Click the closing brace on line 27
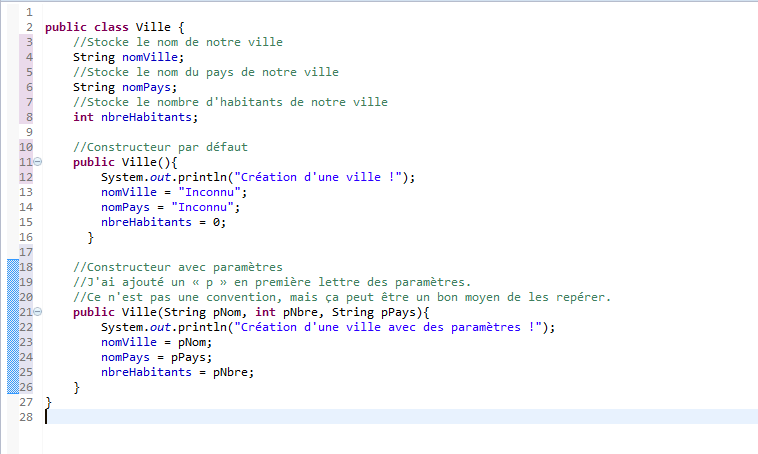The image size is (758, 454). tap(48, 402)
